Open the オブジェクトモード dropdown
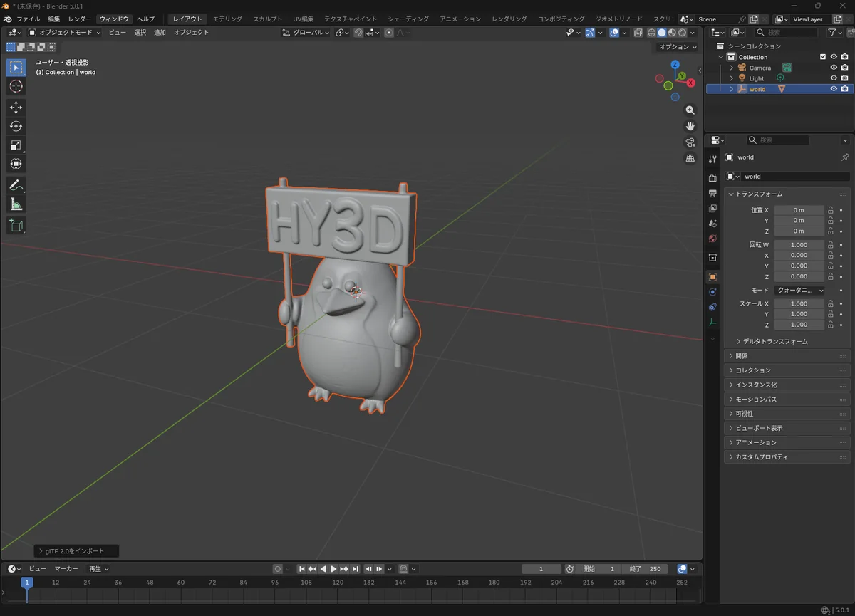 click(65, 32)
